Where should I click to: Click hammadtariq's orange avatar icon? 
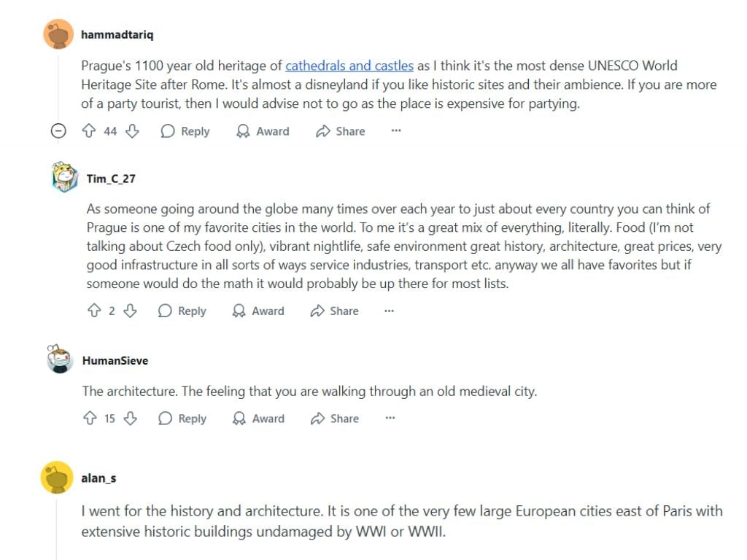click(x=58, y=34)
